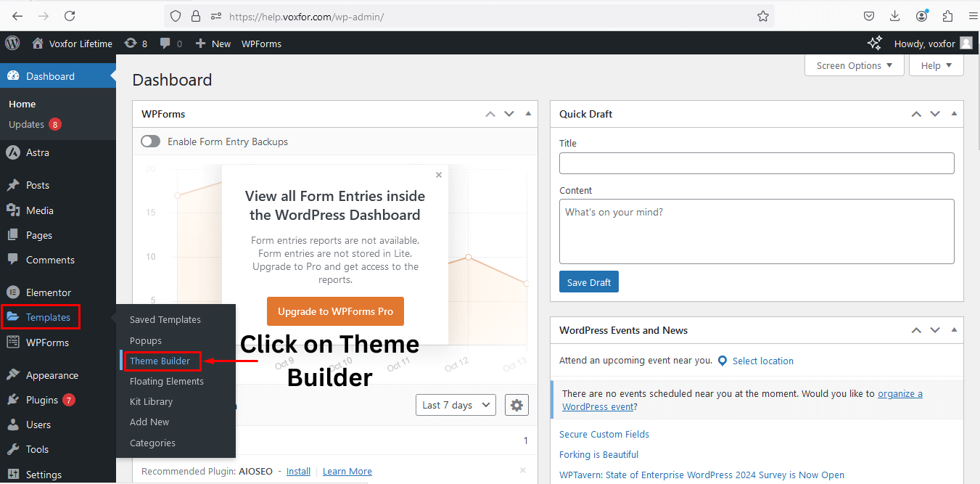Open the gear settings icon beside Last 7 days

516,405
